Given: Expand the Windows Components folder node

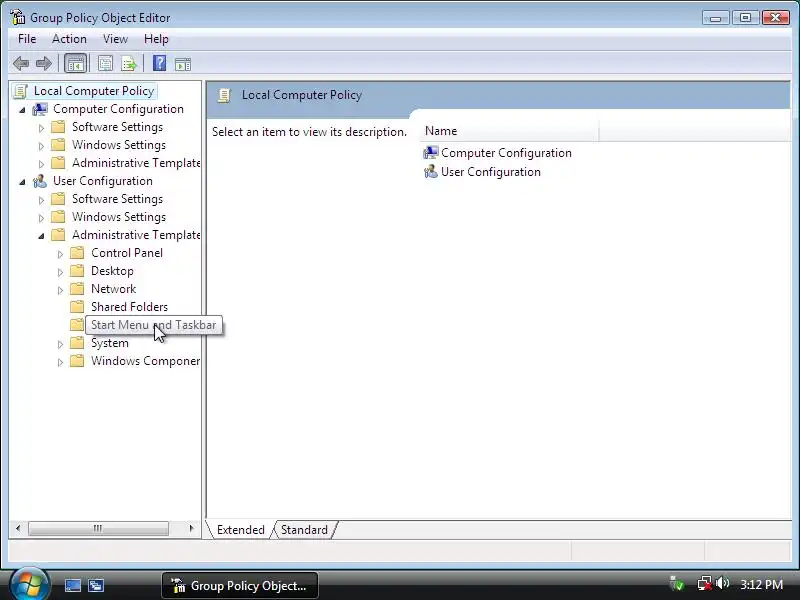Looking at the screenshot, I should (60, 362).
